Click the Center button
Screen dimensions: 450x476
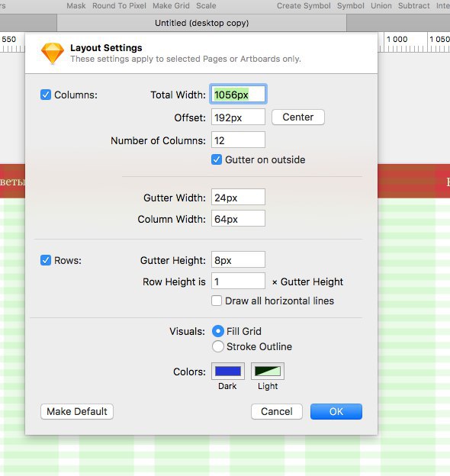click(298, 117)
